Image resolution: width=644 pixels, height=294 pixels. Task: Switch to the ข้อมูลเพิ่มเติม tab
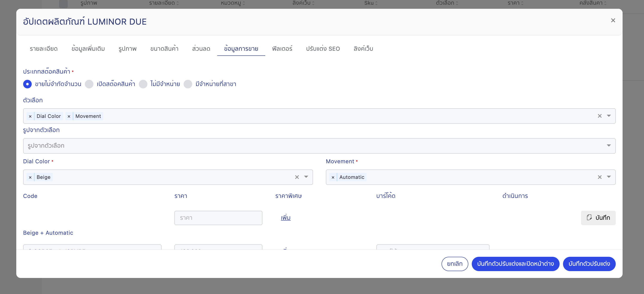tap(88, 49)
